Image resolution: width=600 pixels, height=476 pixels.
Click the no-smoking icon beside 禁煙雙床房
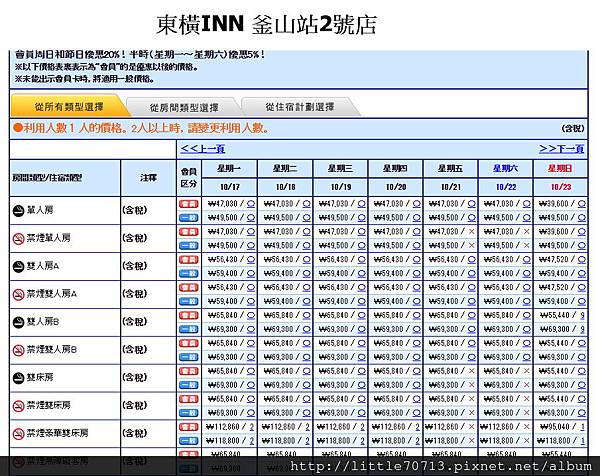click(18, 406)
